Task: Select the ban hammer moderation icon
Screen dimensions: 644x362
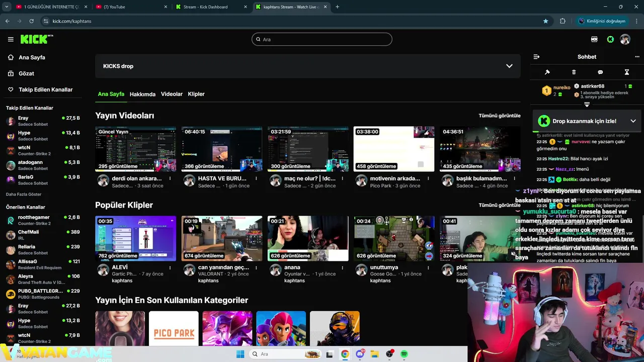Action: tap(547, 72)
